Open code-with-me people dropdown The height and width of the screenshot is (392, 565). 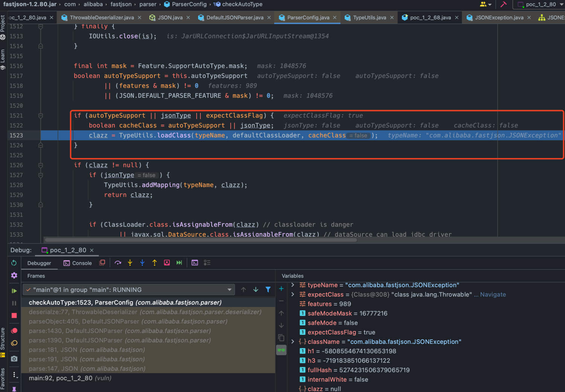pos(486,5)
